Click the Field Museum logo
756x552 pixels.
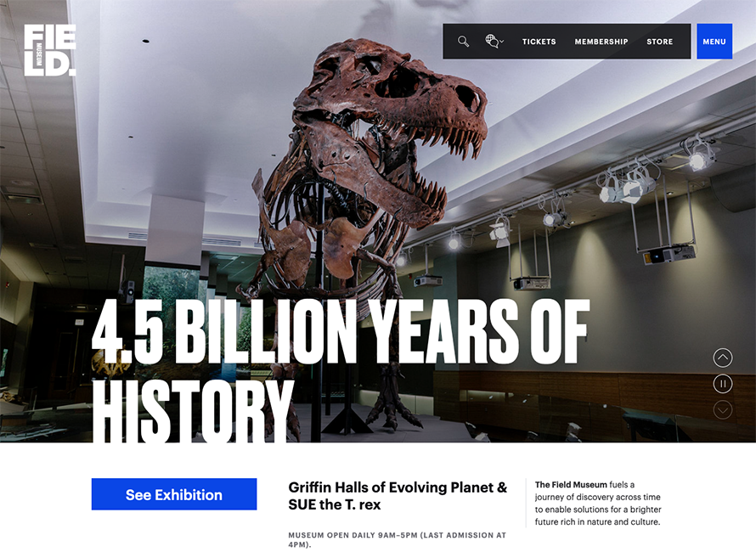[49, 50]
